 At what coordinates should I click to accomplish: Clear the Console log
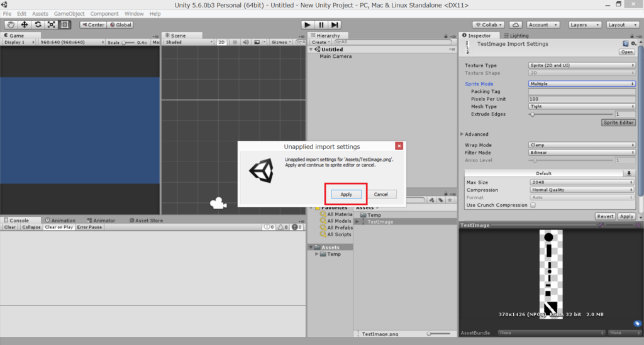[10, 227]
